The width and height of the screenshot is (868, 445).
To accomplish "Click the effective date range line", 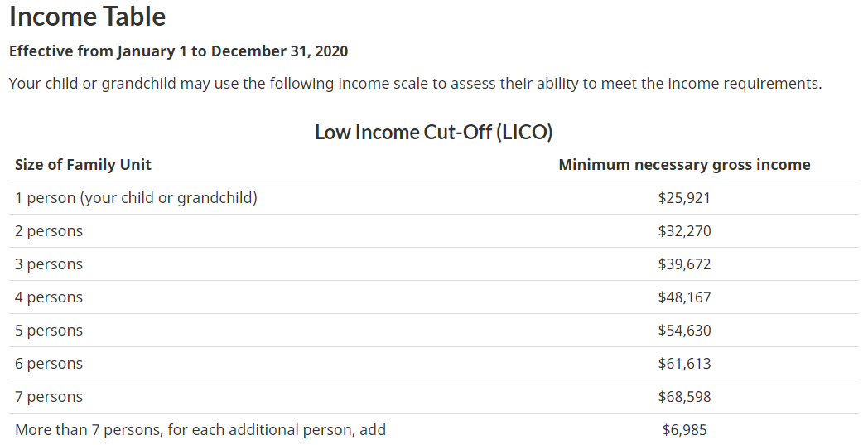I will (178, 51).
